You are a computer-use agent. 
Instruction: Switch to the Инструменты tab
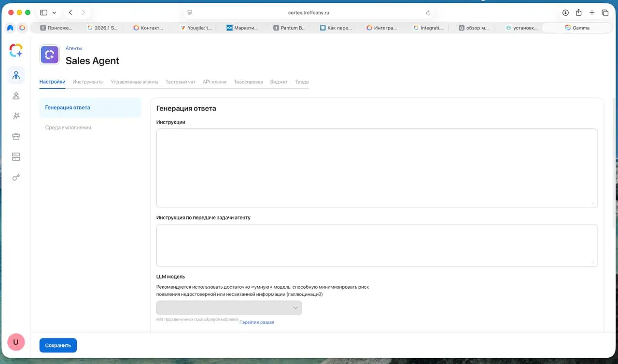tap(88, 82)
